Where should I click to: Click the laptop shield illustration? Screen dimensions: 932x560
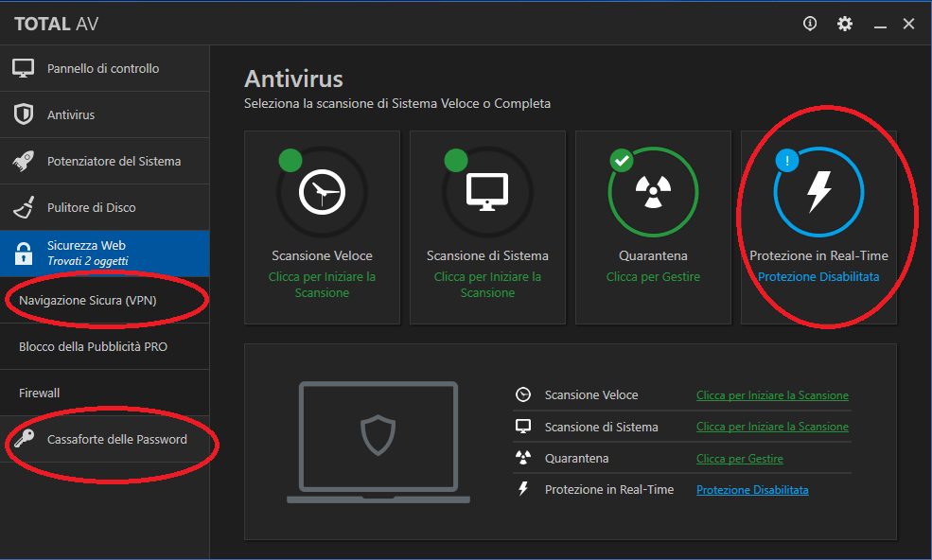pos(378,442)
